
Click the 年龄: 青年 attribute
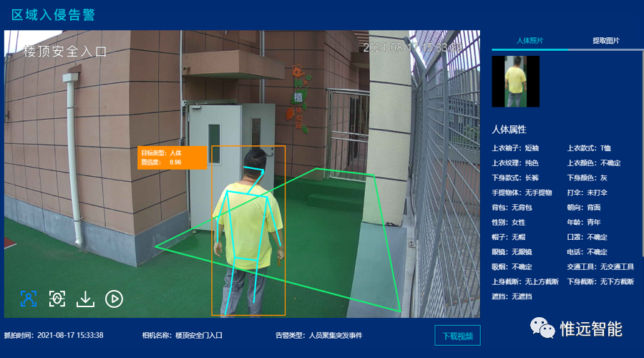pyautogui.click(x=584, y=223)
